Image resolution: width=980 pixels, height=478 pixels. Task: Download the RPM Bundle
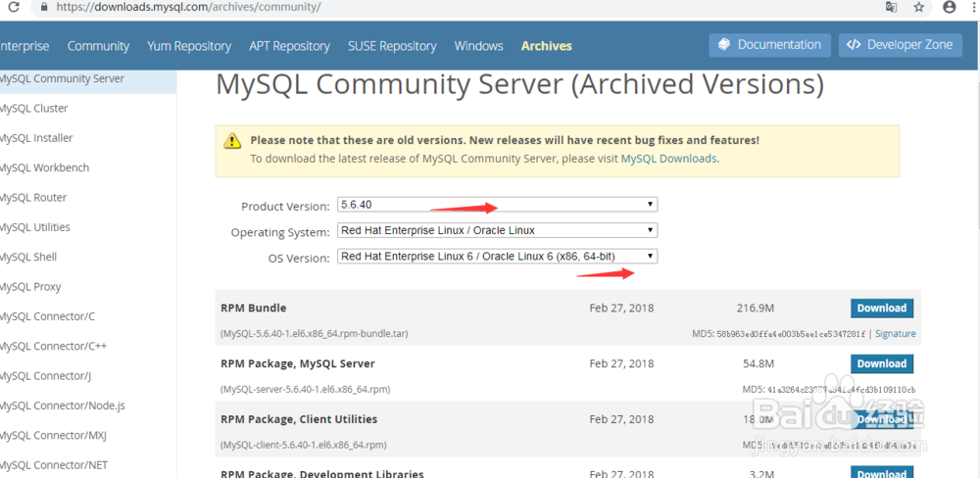pyautogui.click(x=881, y=308)
